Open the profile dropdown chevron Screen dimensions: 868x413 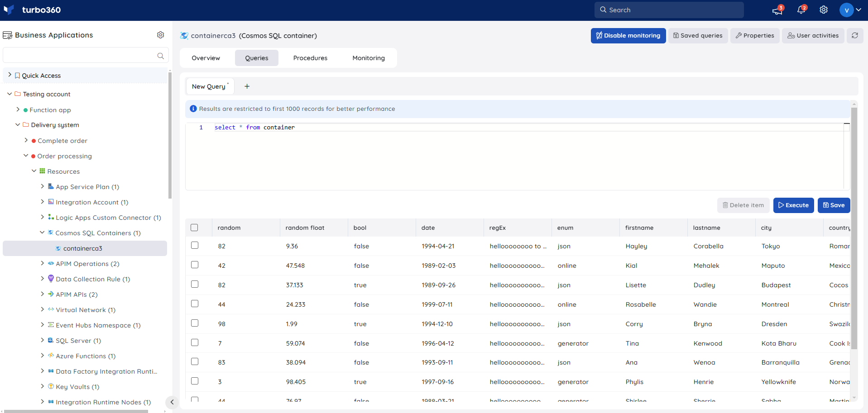858,10
